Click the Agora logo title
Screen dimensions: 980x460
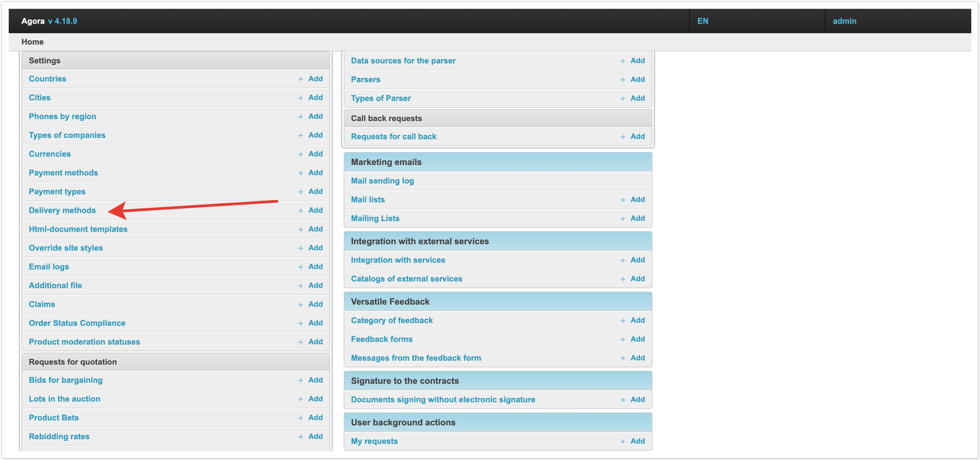pyautogui.click(x=33, y=21)
